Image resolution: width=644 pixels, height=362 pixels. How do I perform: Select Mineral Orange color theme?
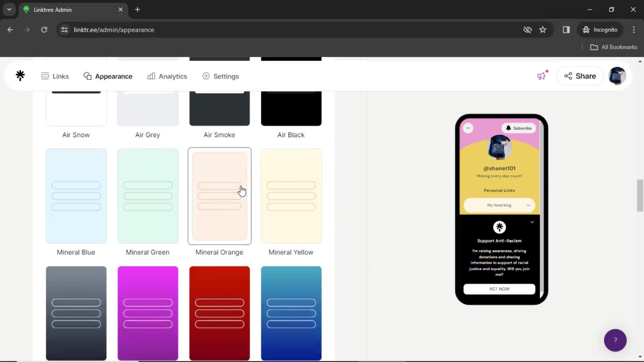(219, 196)
